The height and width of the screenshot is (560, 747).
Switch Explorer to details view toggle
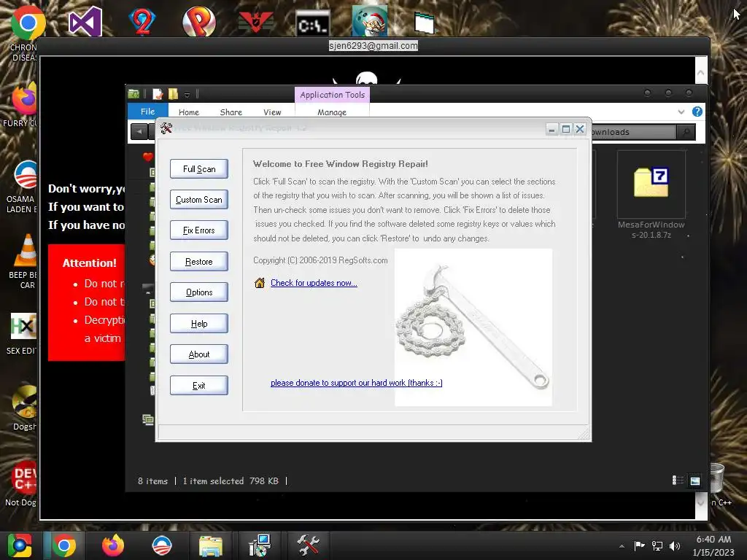pos(678,481)
